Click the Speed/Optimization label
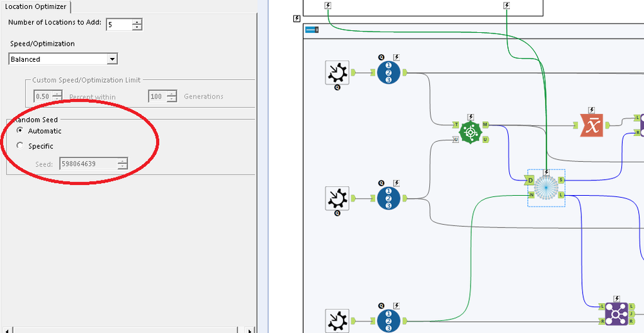 click(43, 44)
